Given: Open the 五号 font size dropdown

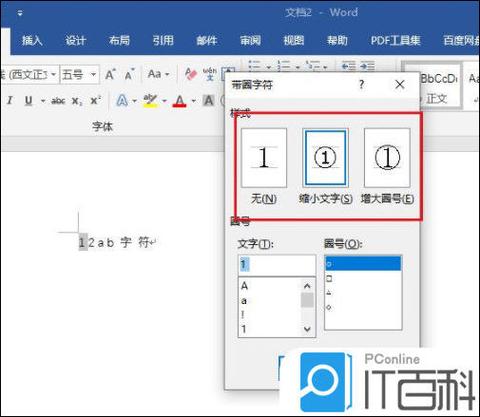Looking at the screenshot, I should tap(94, 74).
